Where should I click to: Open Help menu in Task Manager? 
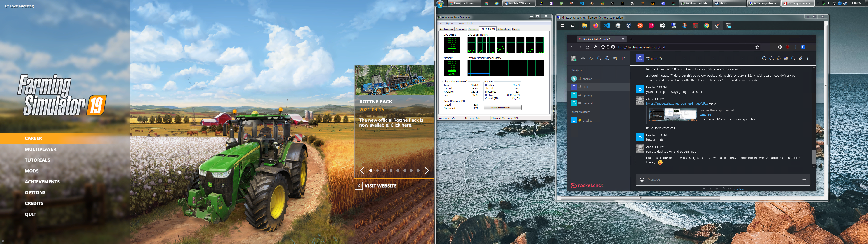470,23
